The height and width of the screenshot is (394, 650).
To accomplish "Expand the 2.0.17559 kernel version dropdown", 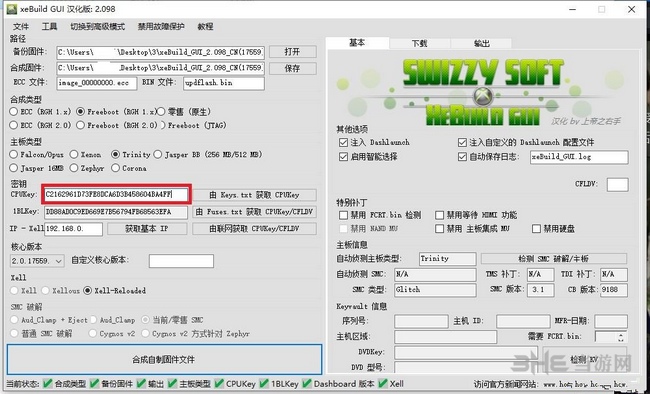I will pyautogui.click(x=58, y=261).
